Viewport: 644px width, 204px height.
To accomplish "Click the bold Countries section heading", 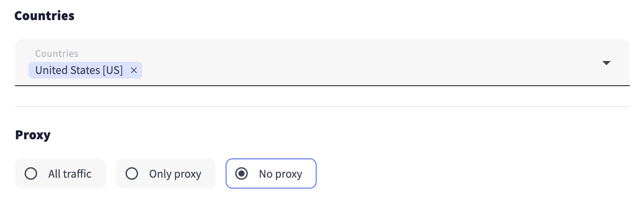I will pyautogui.click(x=45, y=16).
